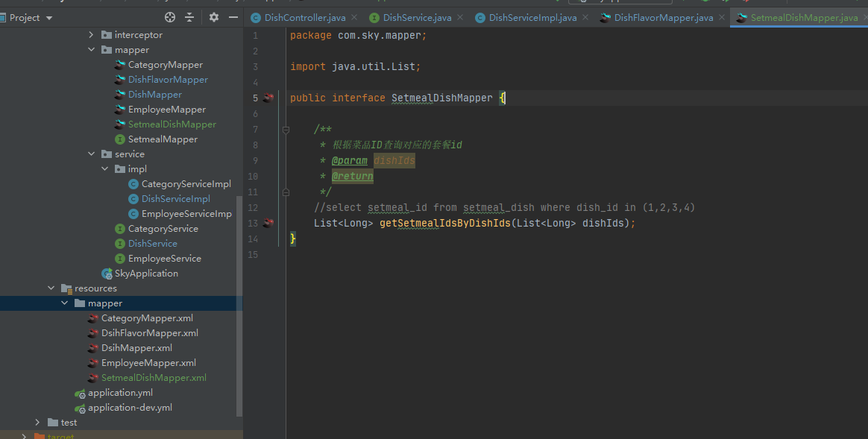Collapse the service package folder
The width and height of the screenshot is (868, 439).
pyautogui.click(x=92, y=154)
